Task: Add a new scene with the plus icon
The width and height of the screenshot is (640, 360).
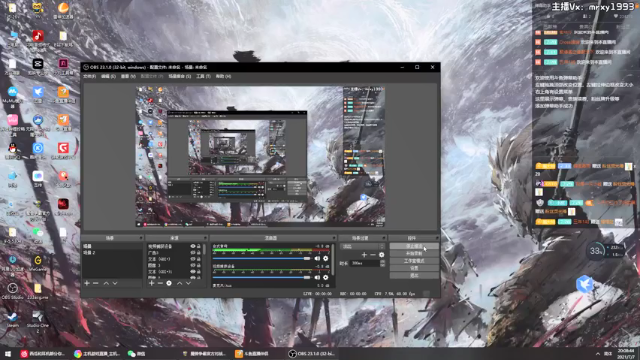Action: coord(87,283)
